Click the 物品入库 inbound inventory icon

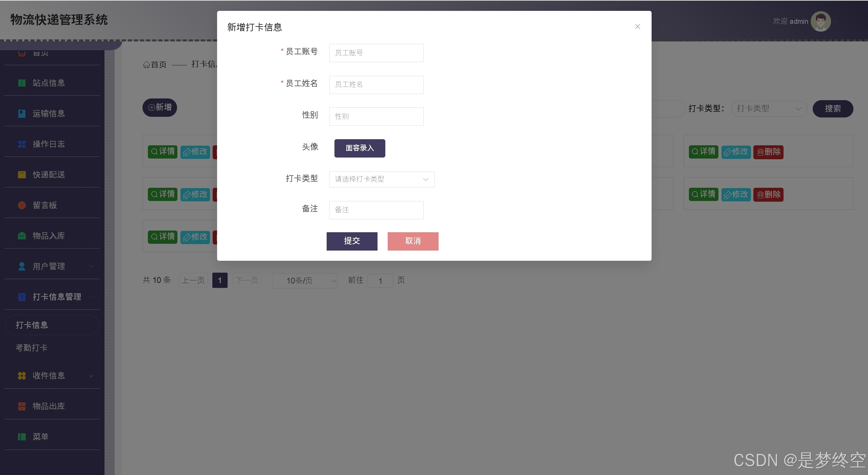22,236
